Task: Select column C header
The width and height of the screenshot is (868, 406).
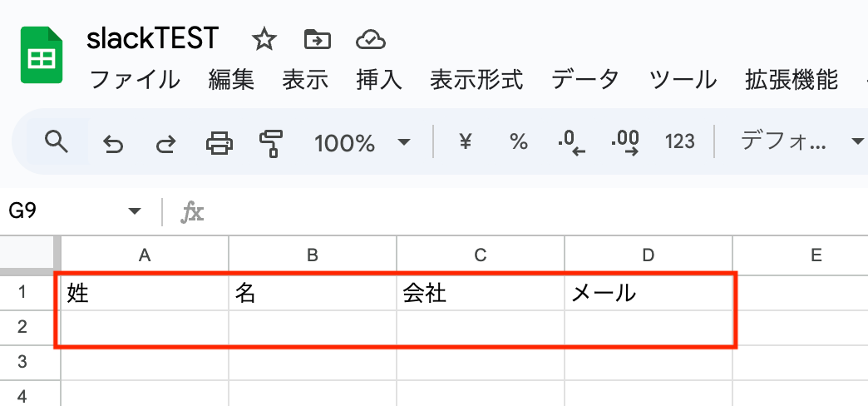Action: [480, 255]
